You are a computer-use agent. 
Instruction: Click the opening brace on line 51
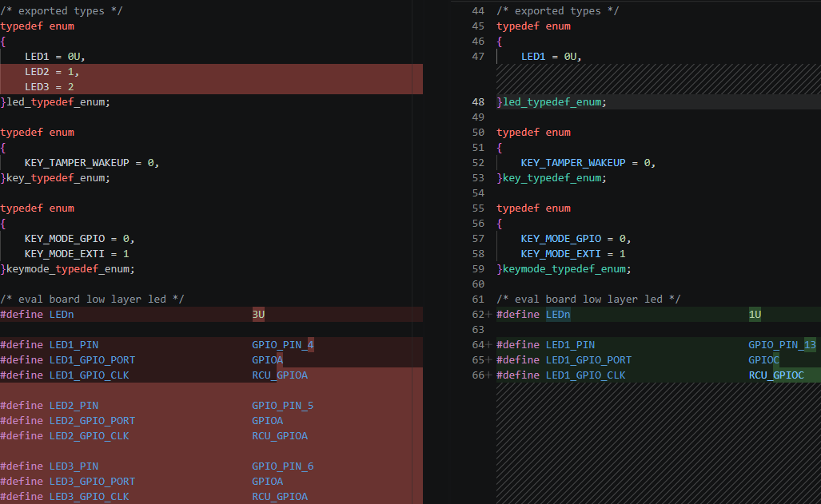500,148
